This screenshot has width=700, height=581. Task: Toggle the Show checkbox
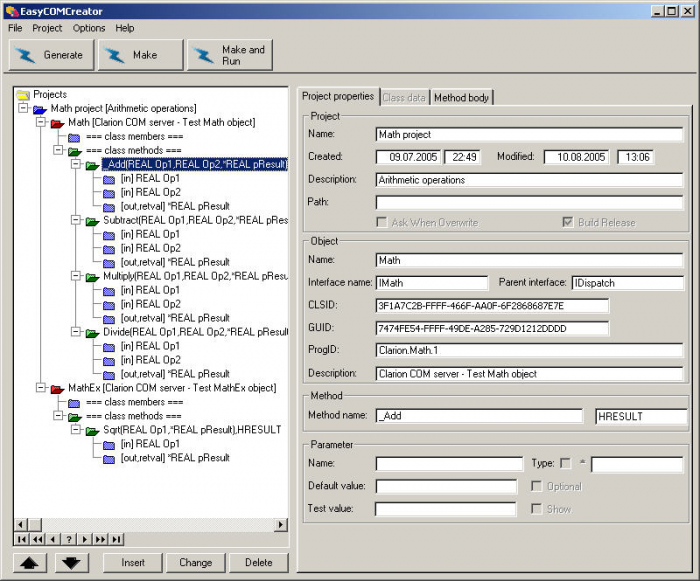[536, 509]
